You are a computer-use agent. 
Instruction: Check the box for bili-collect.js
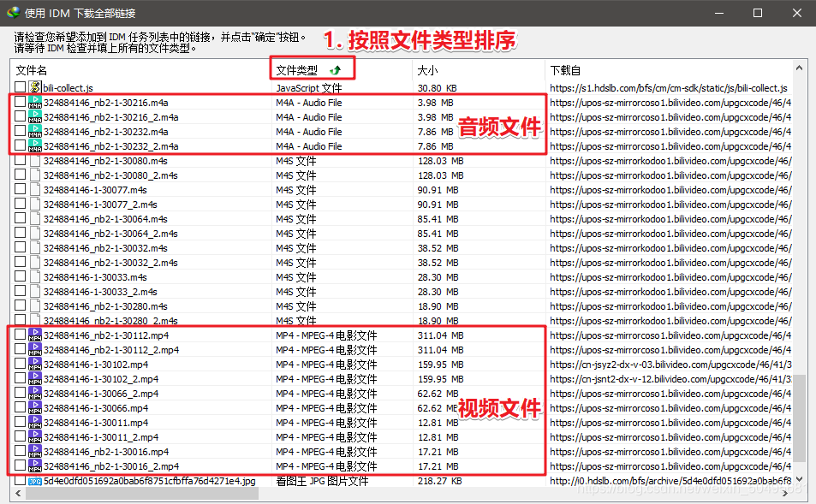point(20,86)
